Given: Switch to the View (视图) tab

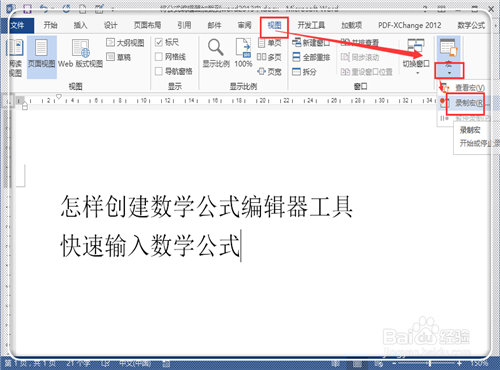Looking at the screenshot, I should coord(274,25).
